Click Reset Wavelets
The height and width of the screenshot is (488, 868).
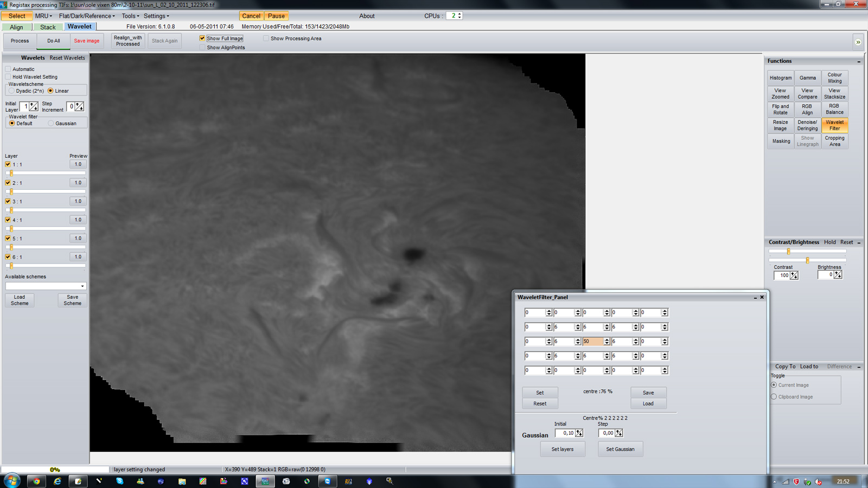(x=67, y=57)
